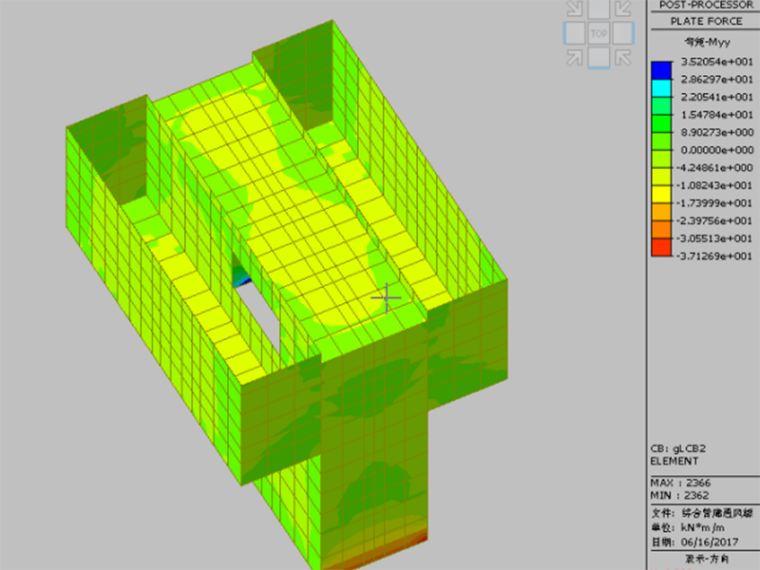Viewport: 760px width, 570px height.
Task: Pick the red swatch at legend bottom
Action: [x=661, y=248]
